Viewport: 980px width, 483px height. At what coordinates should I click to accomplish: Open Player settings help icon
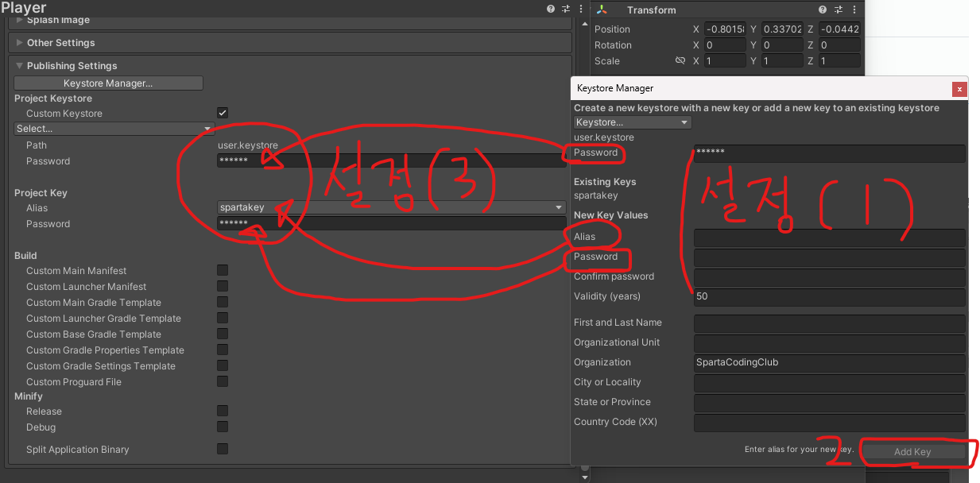[550, 9]
